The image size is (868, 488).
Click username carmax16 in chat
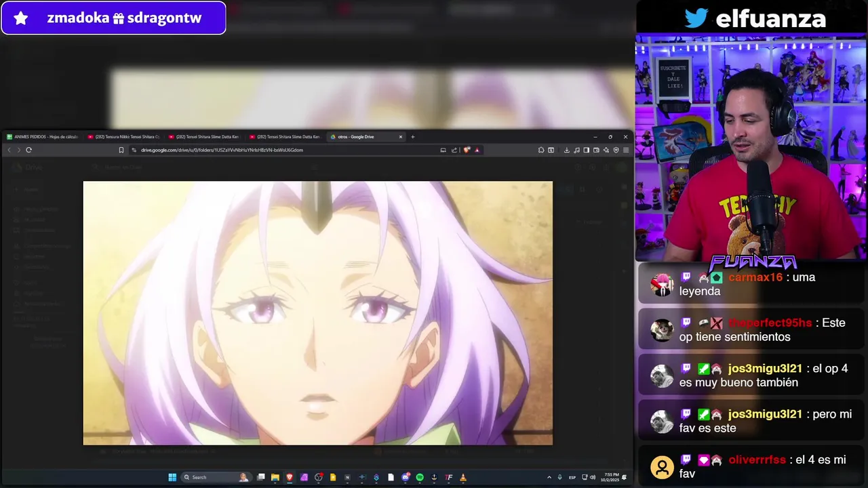pos(755,277)
